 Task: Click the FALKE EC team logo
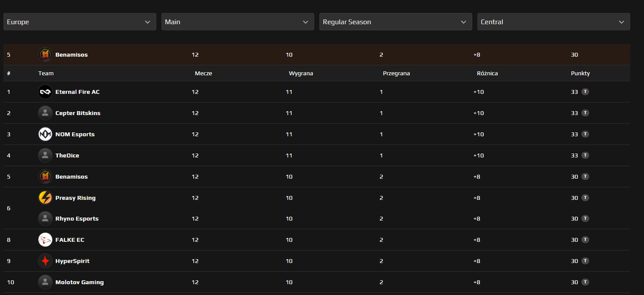(x=45, y=240)
